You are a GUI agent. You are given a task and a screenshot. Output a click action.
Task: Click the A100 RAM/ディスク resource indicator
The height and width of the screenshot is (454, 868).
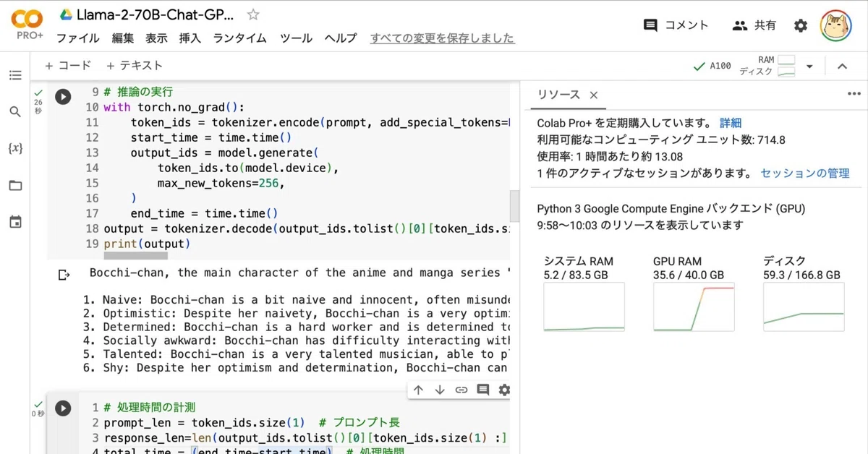[744, 67]
